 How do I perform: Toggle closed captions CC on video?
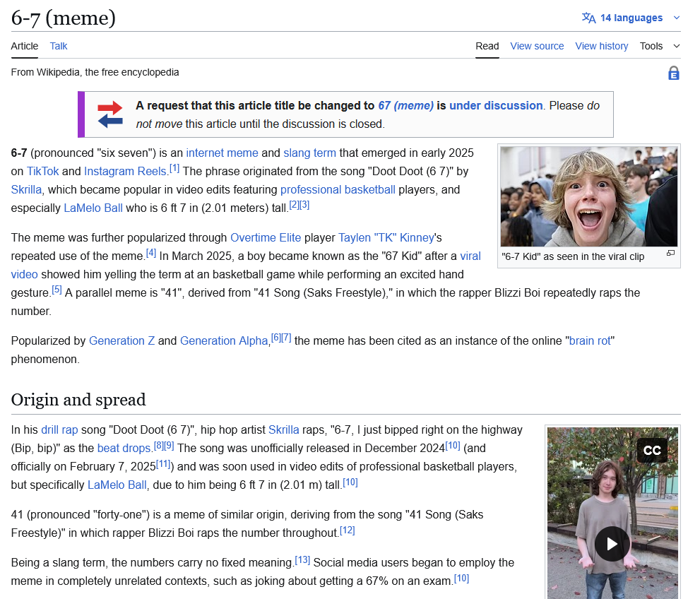[651, 451]
